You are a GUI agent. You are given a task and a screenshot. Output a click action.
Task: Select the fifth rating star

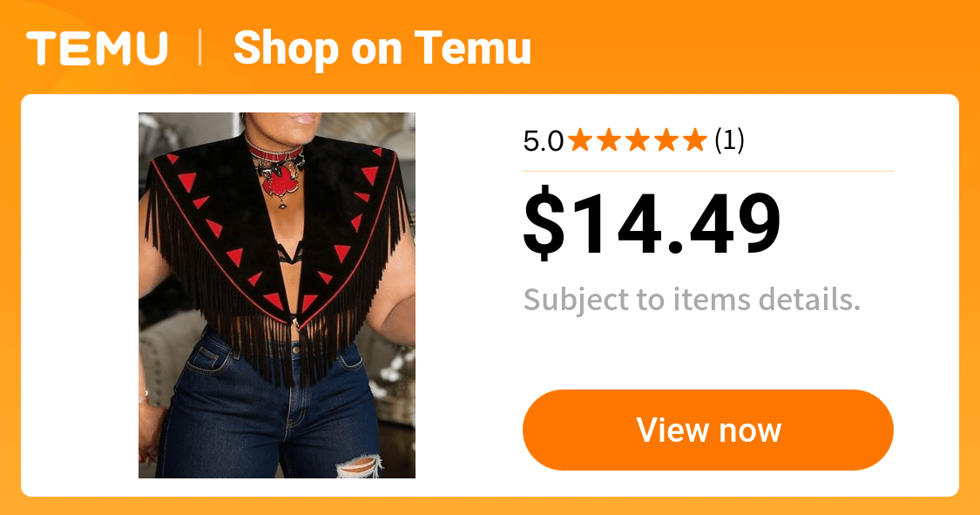pos(695,140)
